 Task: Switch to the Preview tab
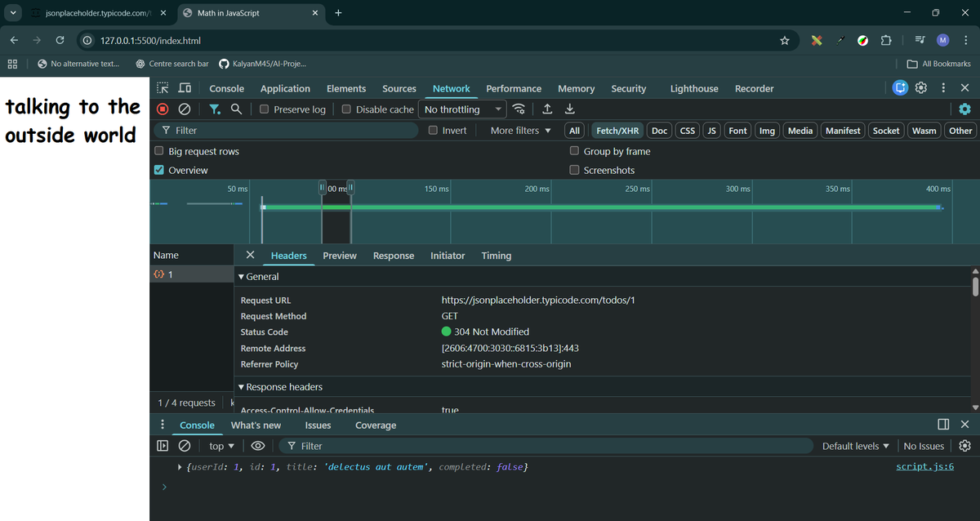(340, 256)
